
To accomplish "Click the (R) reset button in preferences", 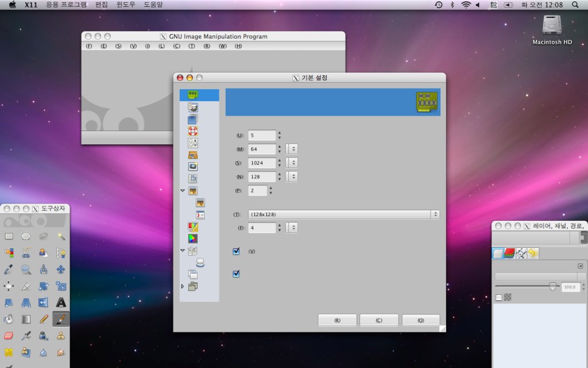I will click(337, 320).
